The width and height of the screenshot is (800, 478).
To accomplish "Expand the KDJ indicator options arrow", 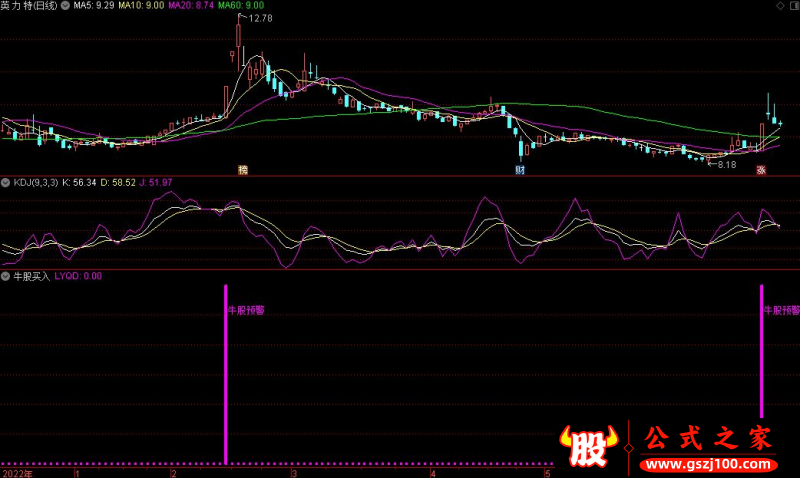I will tap(5, 183).
